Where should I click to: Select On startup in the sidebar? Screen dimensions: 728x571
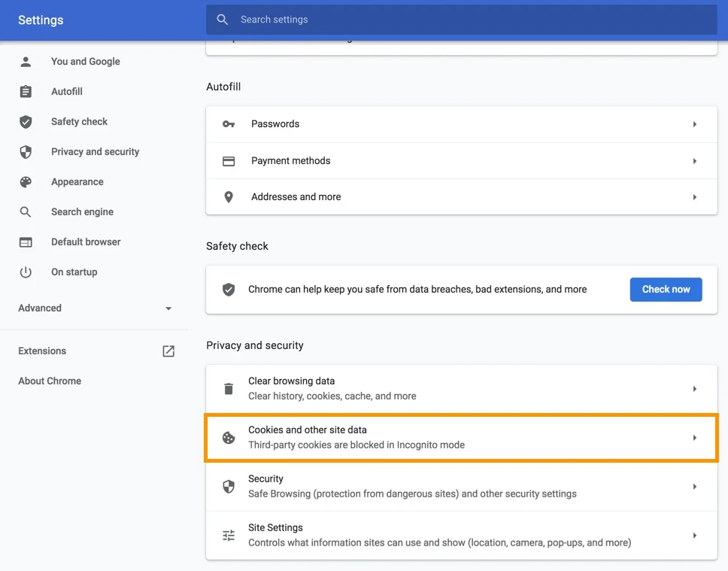click(x=74, y=272)
